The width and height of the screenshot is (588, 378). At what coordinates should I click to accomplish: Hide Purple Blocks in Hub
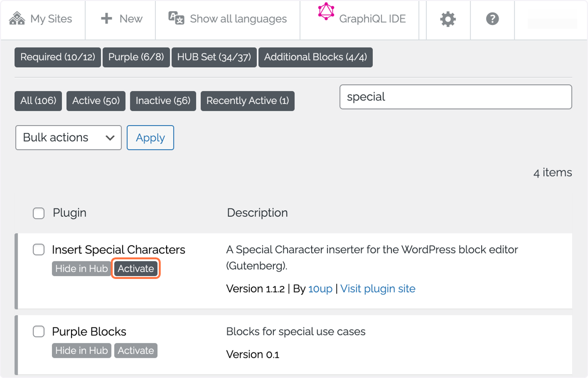81,351
